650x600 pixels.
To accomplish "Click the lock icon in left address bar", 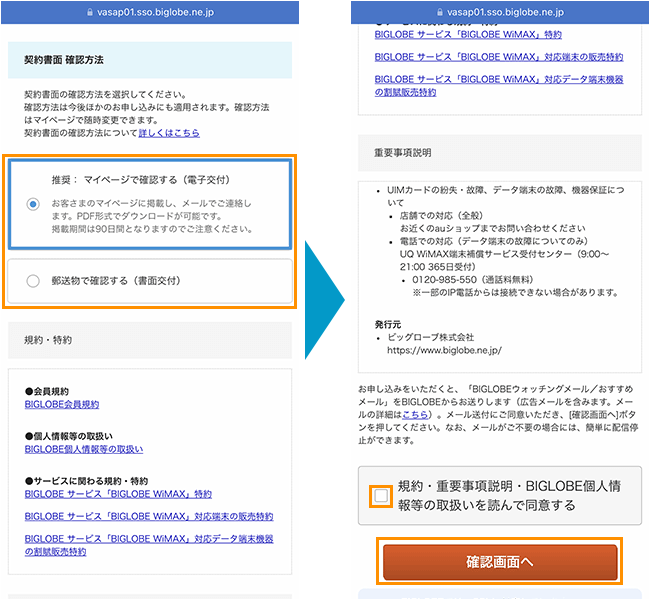I will click(90, 12).
